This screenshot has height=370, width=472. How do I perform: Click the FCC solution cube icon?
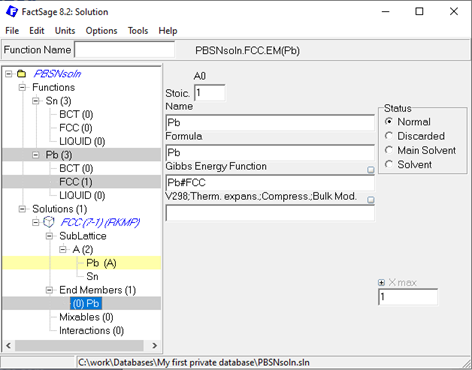(x=49, y=222)
